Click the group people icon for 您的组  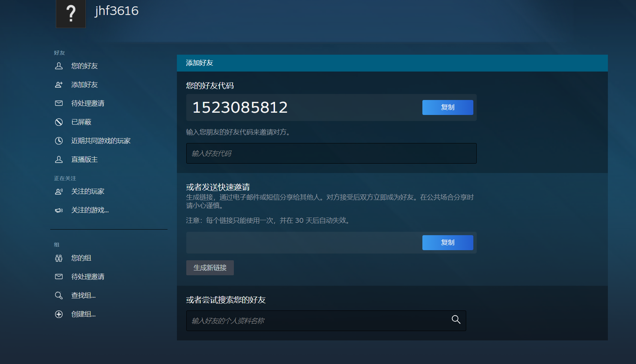click(59, 258)
